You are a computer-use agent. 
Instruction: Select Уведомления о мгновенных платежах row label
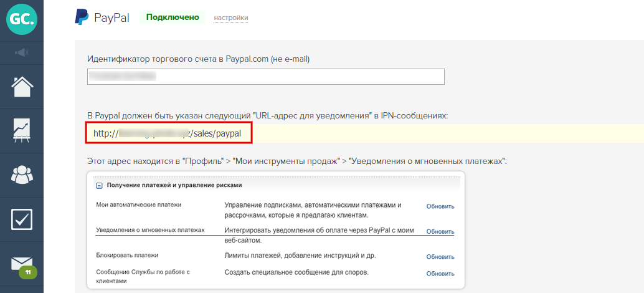coord(150,230)
